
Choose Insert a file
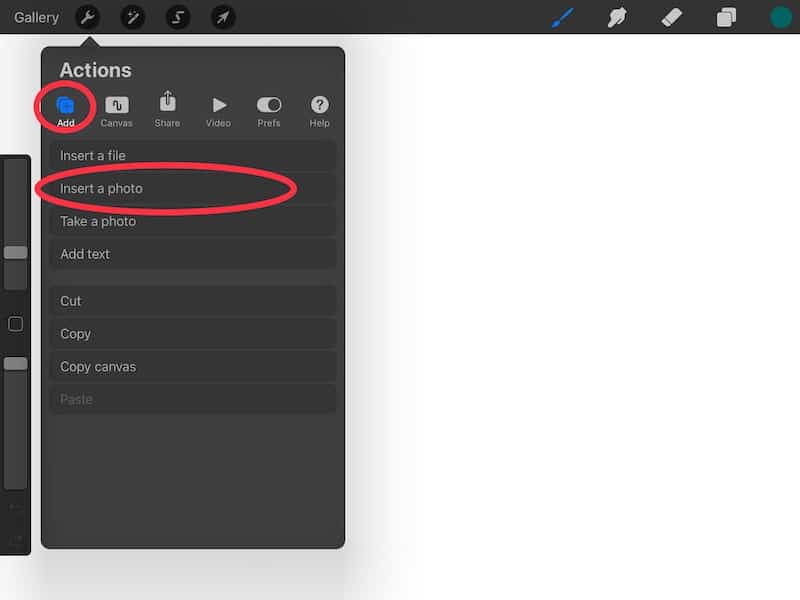(193, 155)
